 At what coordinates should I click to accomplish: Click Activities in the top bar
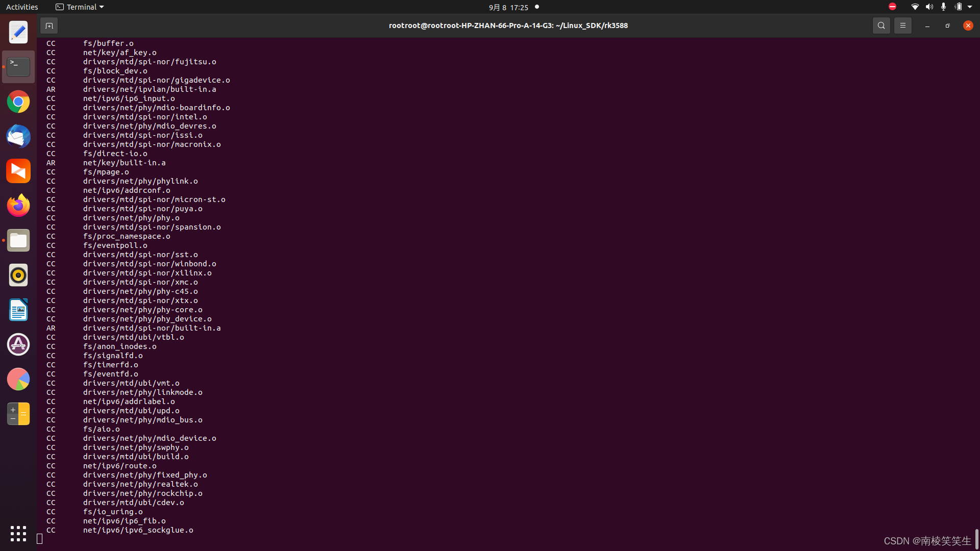22,7
